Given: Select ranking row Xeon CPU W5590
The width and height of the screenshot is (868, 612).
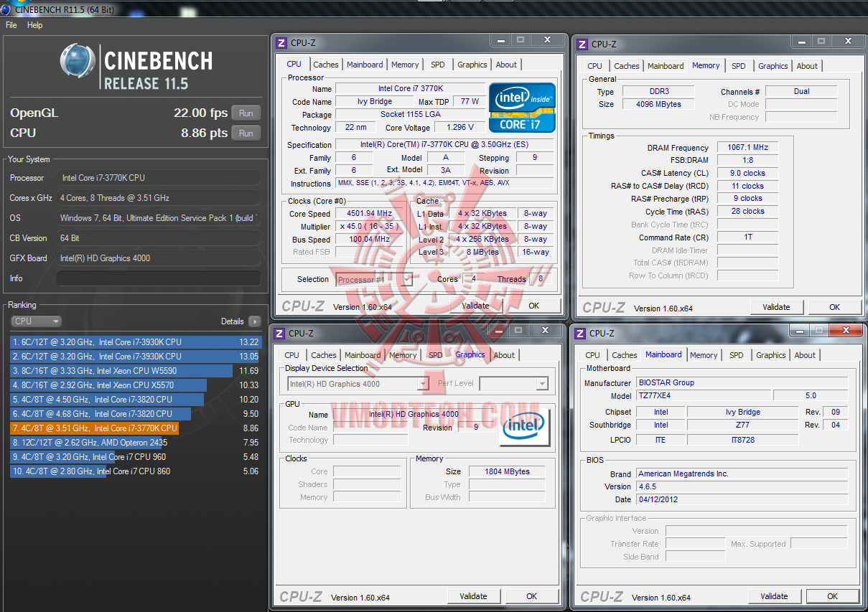Looking at the screenshot, I should point(135,371).
